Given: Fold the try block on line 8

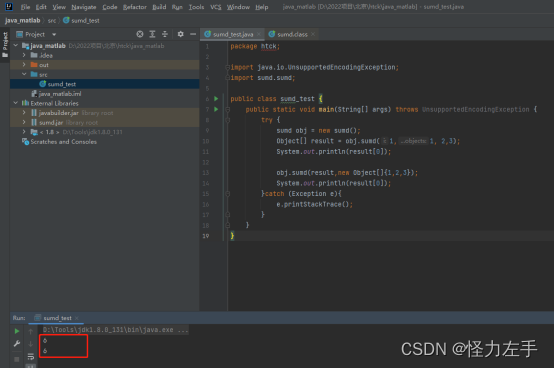Looking at the screenshot, I should 228,120.
